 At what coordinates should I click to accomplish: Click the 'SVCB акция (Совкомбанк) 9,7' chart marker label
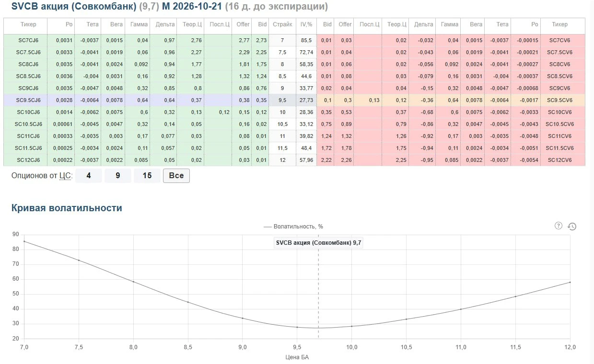tap(318, 243)
